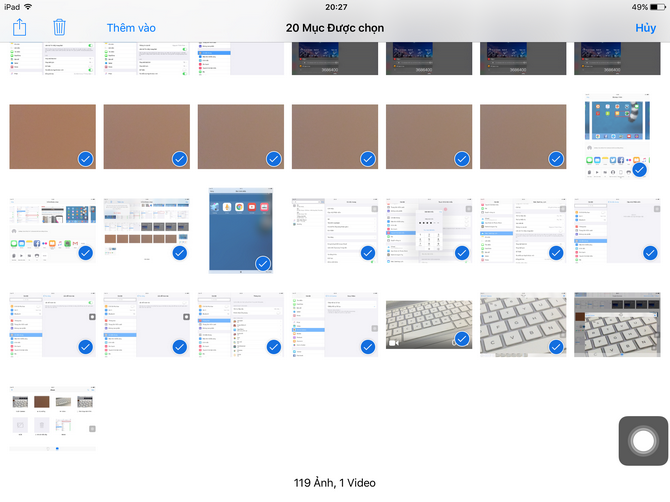This screenshot has height=502, width=670.
Task: Tap the trash icon to delete selected
Action: pyautogui.click(x=60, y=28)
